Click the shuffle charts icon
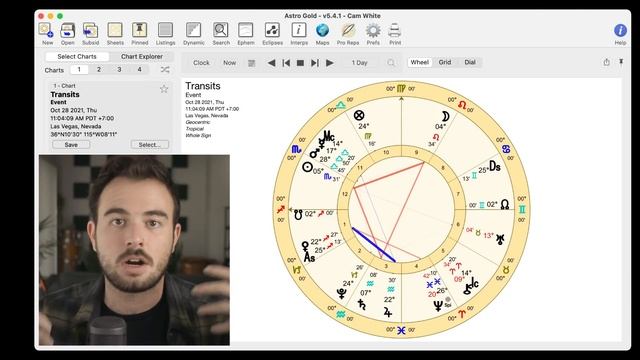 tap(165, 70)
